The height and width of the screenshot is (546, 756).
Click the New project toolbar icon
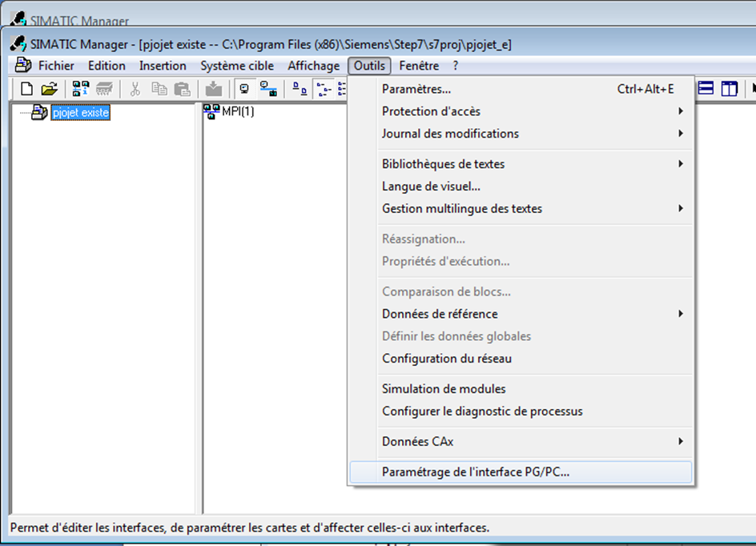point(26,89)
